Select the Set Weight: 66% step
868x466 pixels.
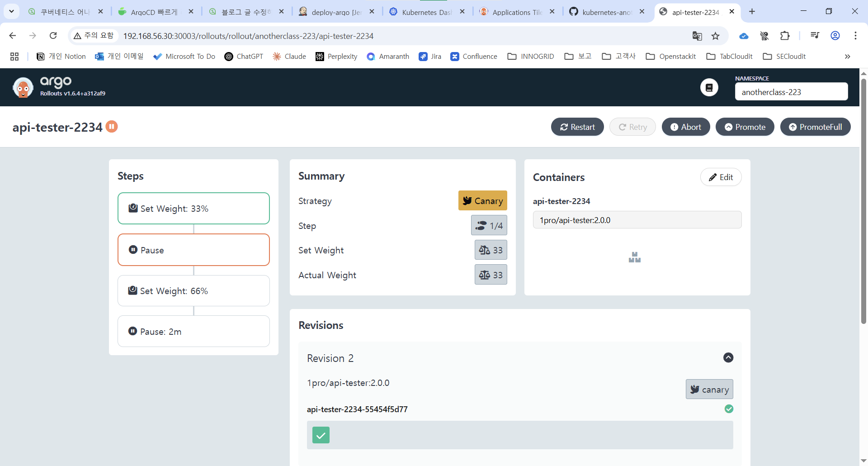(193, 290)
